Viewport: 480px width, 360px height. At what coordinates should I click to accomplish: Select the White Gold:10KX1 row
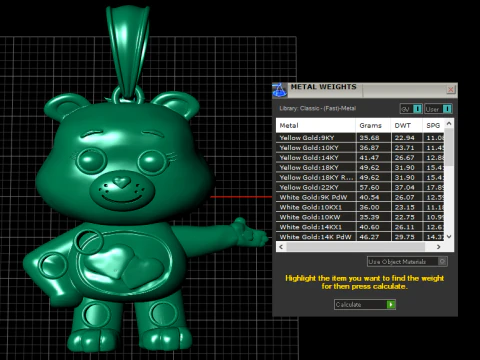pos(360,207)
